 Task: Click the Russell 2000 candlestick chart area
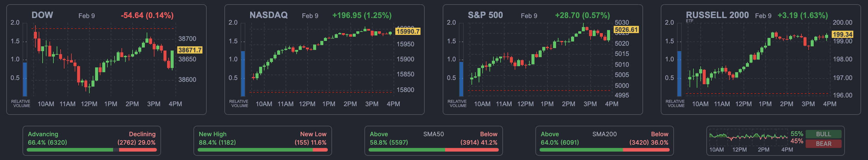(x=758, y=60)
